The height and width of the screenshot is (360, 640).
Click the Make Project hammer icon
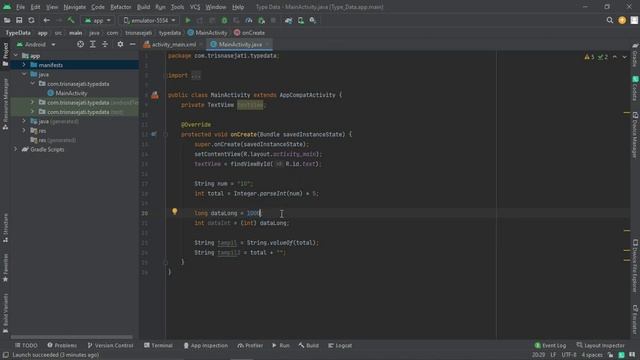click(x=71, y=20)
